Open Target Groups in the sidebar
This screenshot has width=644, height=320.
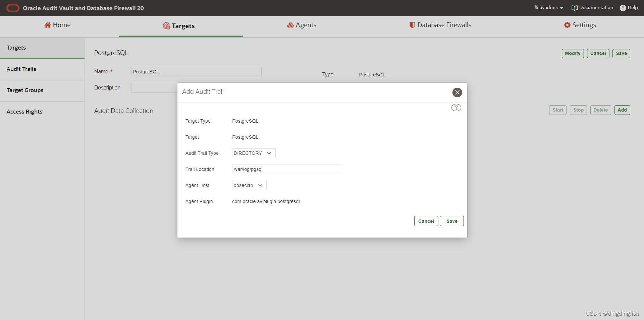42,90
